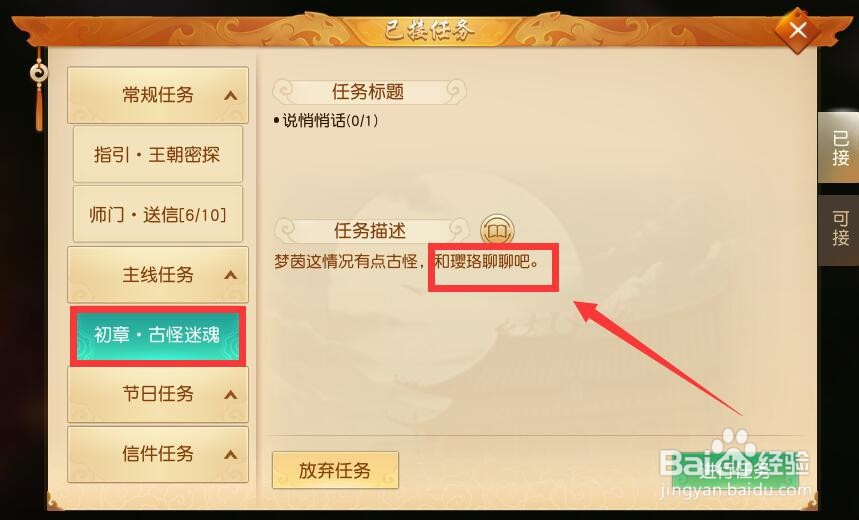Expand the 节日任务 category chevron

tap(231, 395)
